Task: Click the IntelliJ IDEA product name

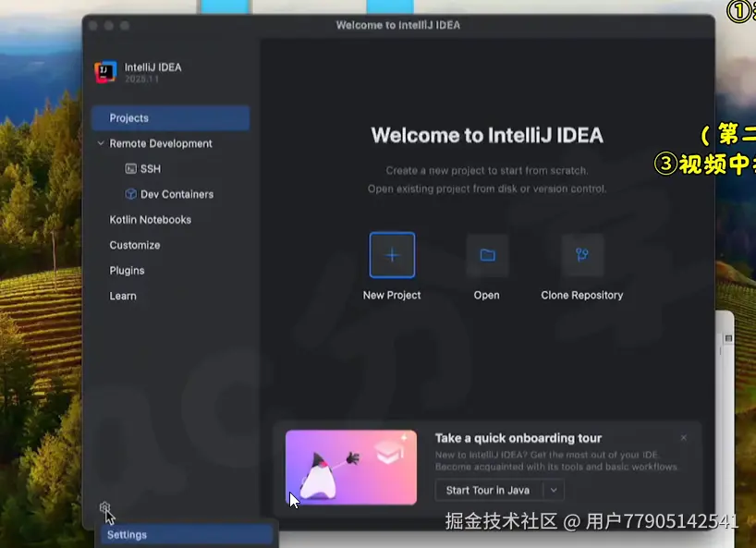Action: pyautogui.click(x=152, y=67)
